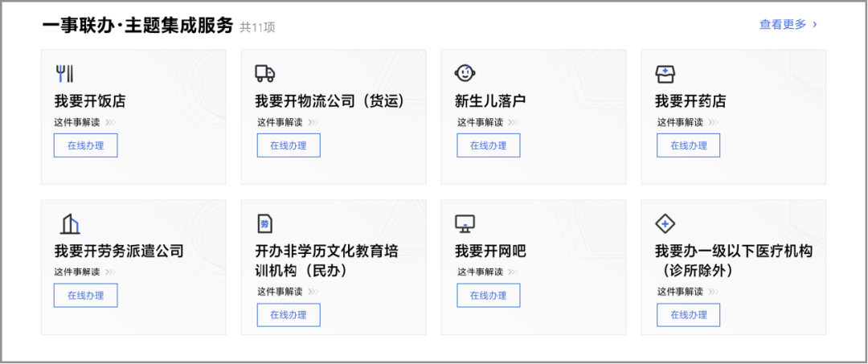Click 在线办理 under 我要开饭店
The image size is (868, 364).
pyautogui.click(x=86, y=145)
